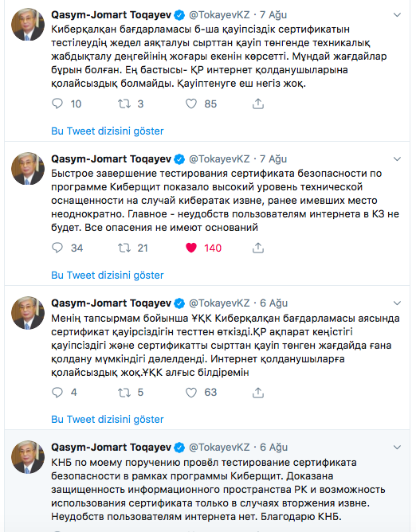Viewport: 416px width, 532px height.
Task: Click the first 'Bu Tweet dizisini göster' link
Action: click(x=108, y=131)
